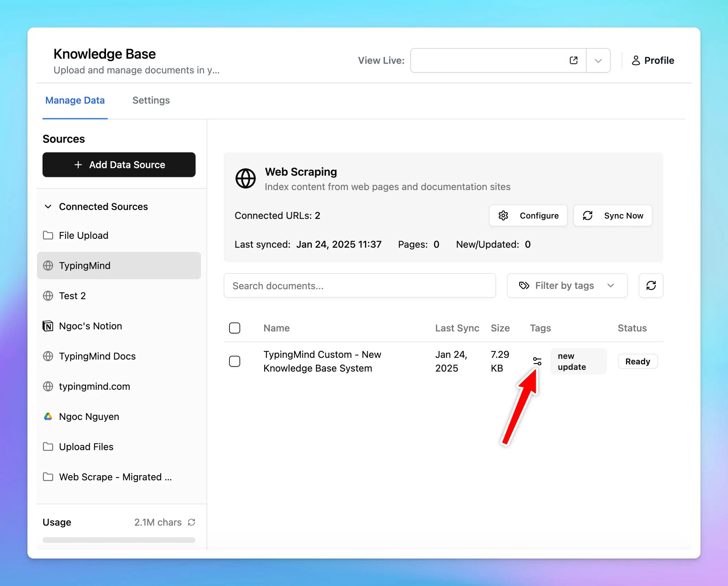Click Sync Now button
The height and width of the screenshot is (586, 728).
613,215
